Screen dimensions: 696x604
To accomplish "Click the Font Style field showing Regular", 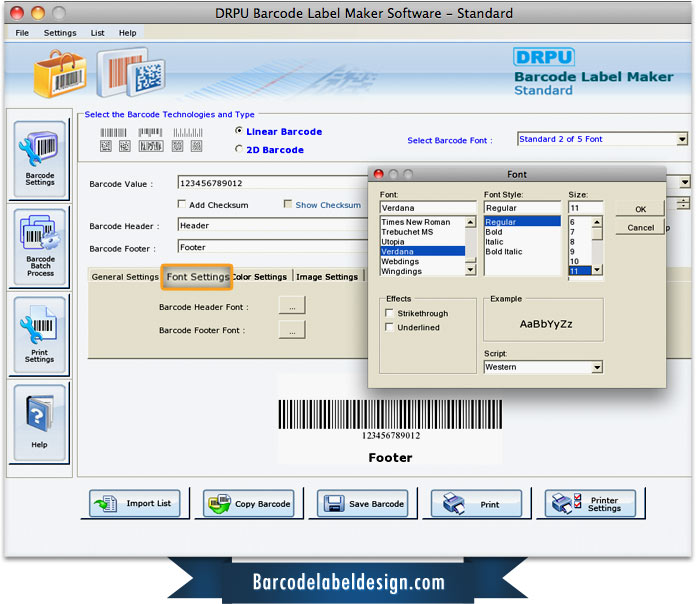I will pos(522,208).
